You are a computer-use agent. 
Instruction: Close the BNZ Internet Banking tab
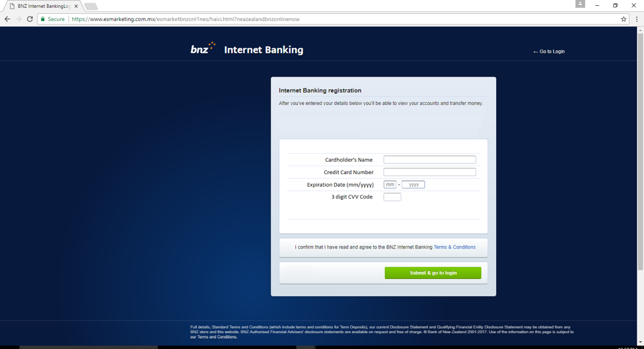click(x=76, y=6)
